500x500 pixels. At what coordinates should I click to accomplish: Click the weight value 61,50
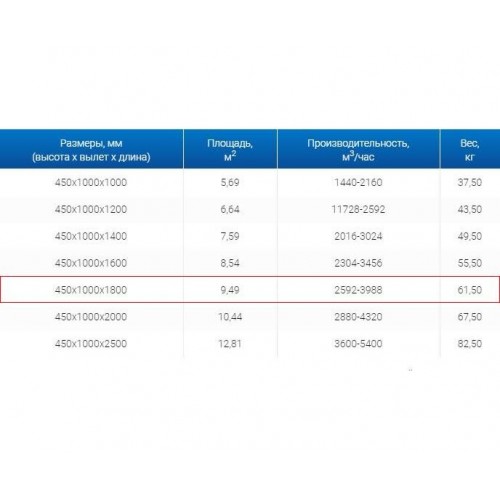470,290
